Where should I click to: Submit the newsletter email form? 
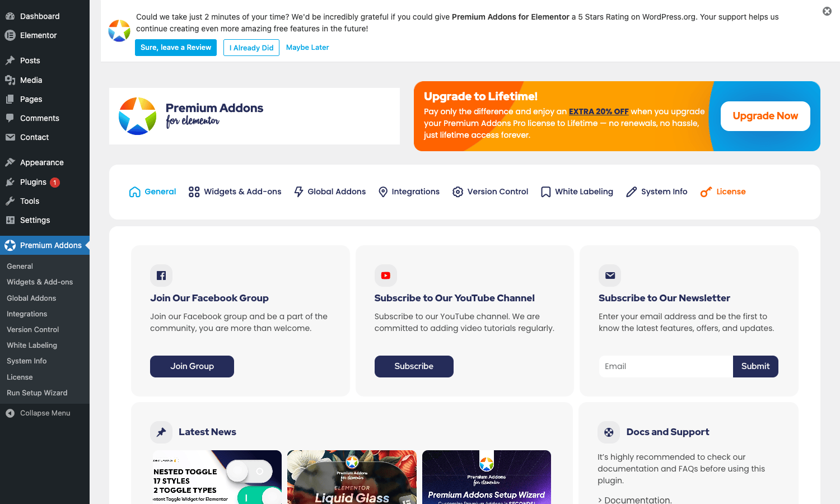pos(755,366)
